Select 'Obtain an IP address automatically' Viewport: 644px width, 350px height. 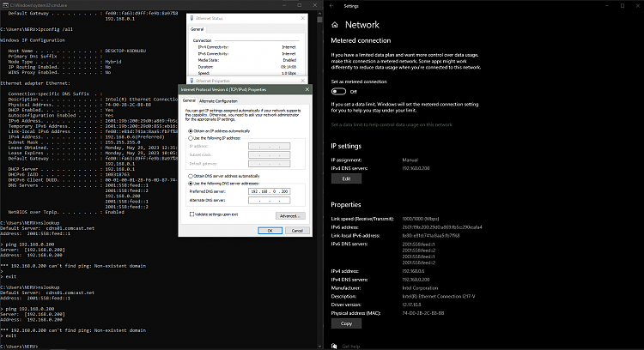tap(191, 130)
